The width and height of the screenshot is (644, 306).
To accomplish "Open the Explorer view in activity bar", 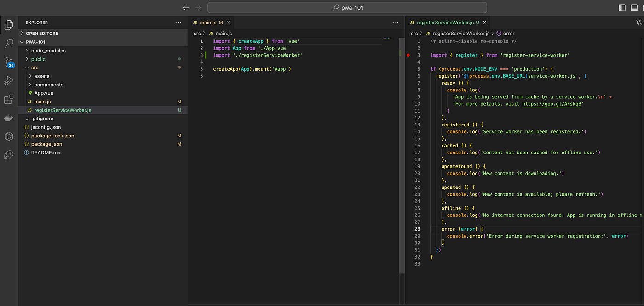I will click(8, 25).
